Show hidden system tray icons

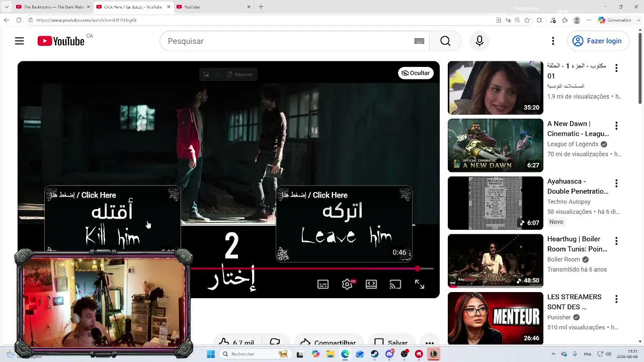(553, 354)
